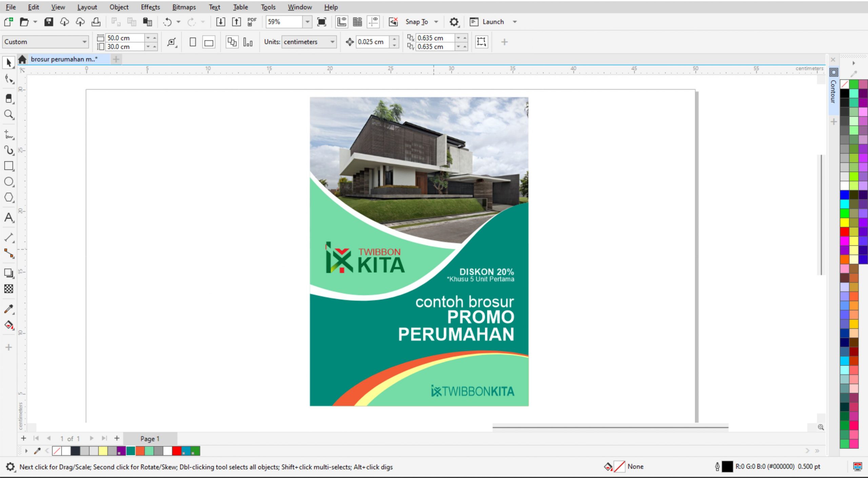Activate the Crop tool

pyautogui.click(x=9, y=98)
